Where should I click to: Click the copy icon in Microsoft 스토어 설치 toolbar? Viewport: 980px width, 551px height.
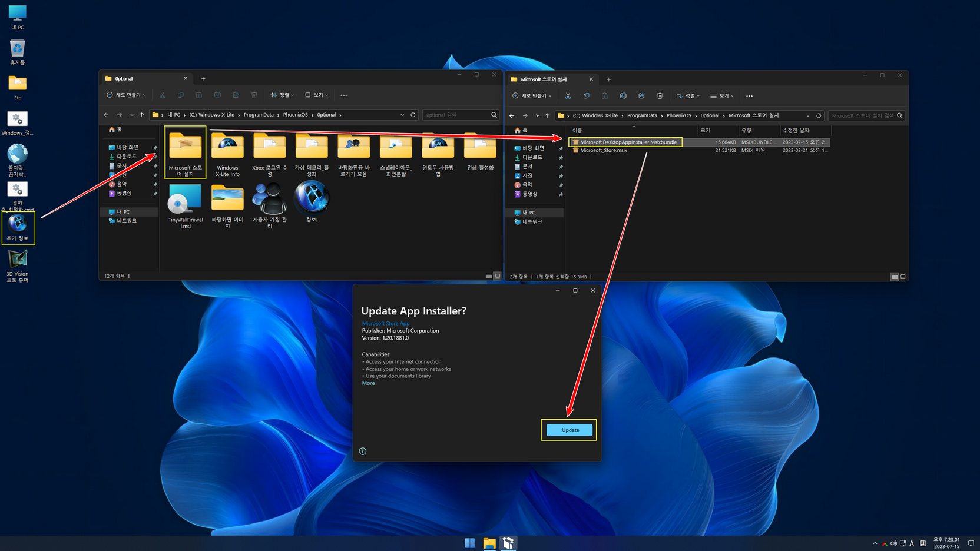(x=586, y=95)
